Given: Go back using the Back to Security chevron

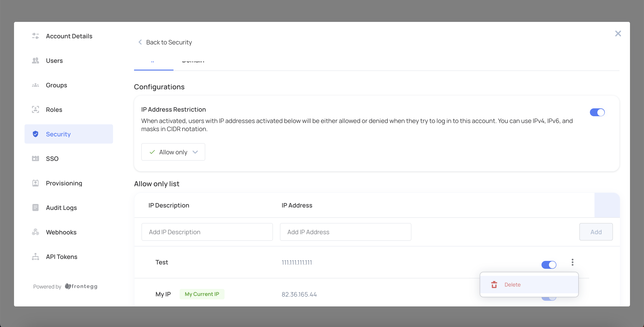Looking at the screenshot, I should point(140,42).
